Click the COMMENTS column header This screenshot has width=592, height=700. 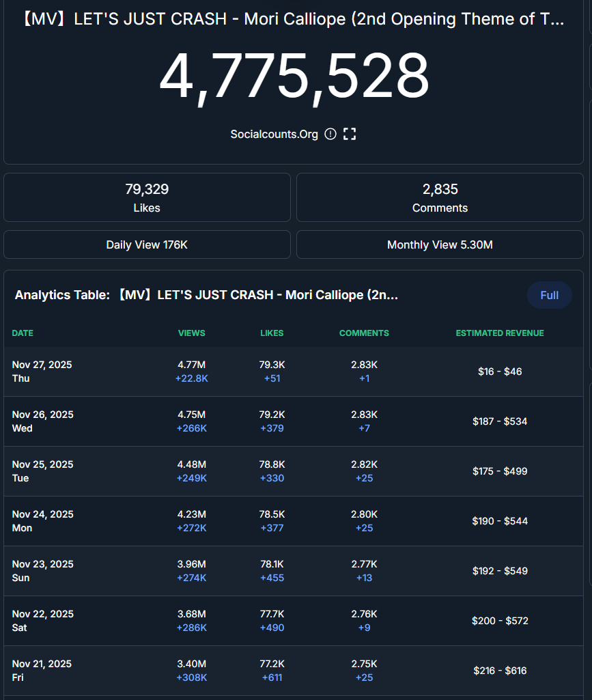point(364,333)
